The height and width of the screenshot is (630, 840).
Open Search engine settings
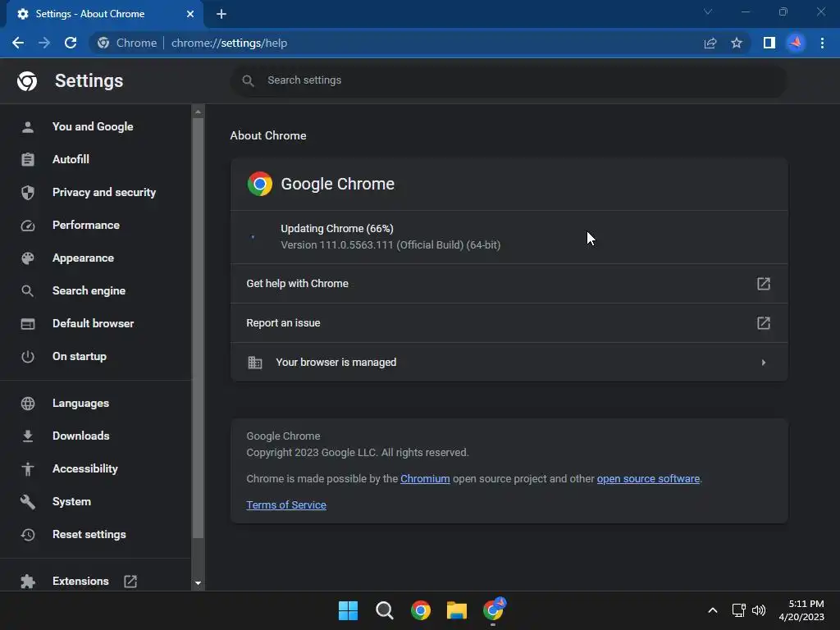coord(89,290)
